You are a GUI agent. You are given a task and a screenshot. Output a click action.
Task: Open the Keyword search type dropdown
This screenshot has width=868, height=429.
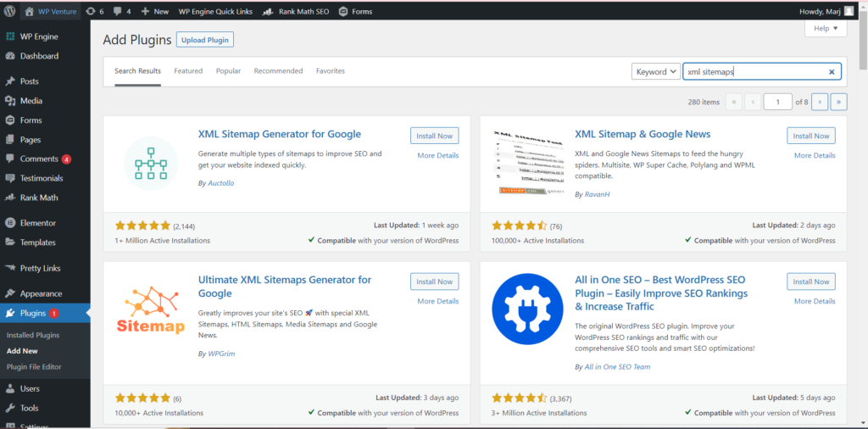pos(656,71)
